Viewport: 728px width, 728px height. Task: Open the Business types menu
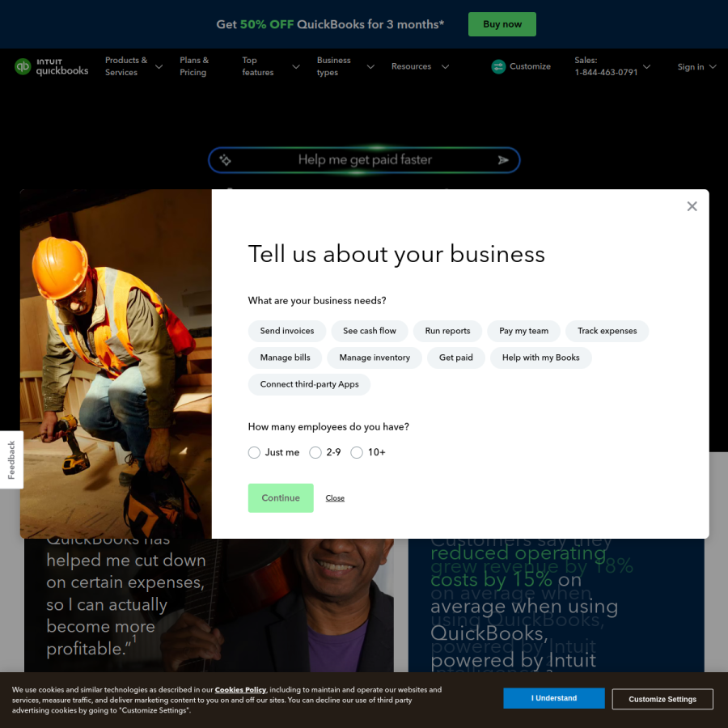pyautogui.click(x=334, y=66)
